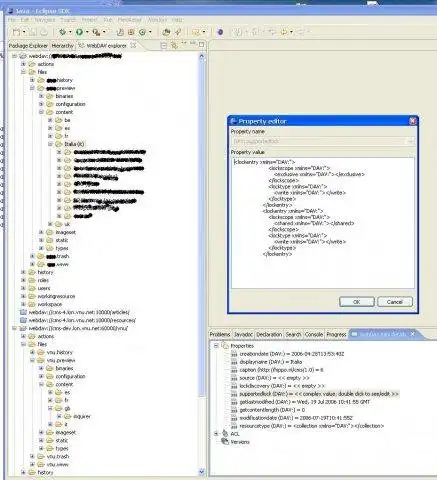The width and height of the screenshot is (437, 480).
Task: Click the Debug bug toolbar icon
Action: point(62,32)
